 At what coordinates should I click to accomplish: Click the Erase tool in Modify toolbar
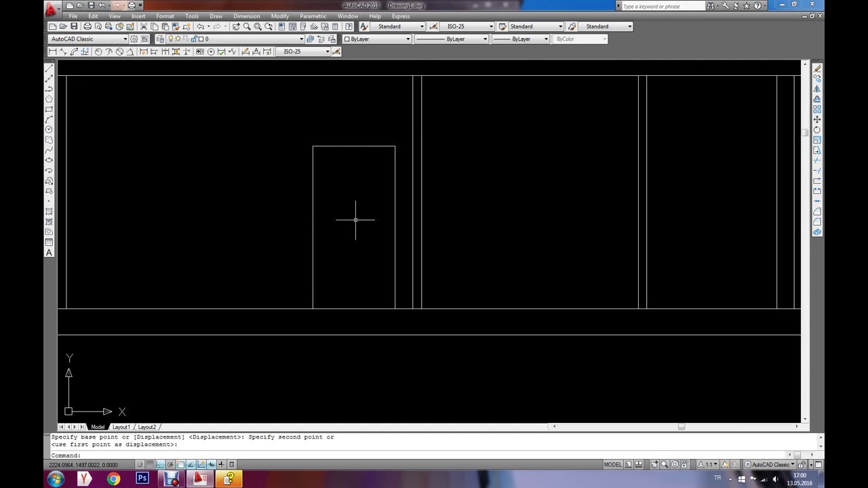[817, 68]
